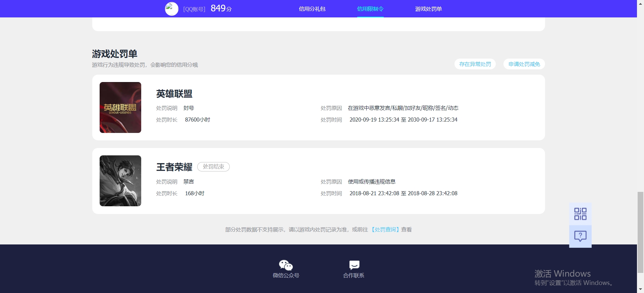This screenshot has width=644, height=293.
Task: Click the time range 2018-08-21 至 2018-08-28
Action: (x=404, y=193)
